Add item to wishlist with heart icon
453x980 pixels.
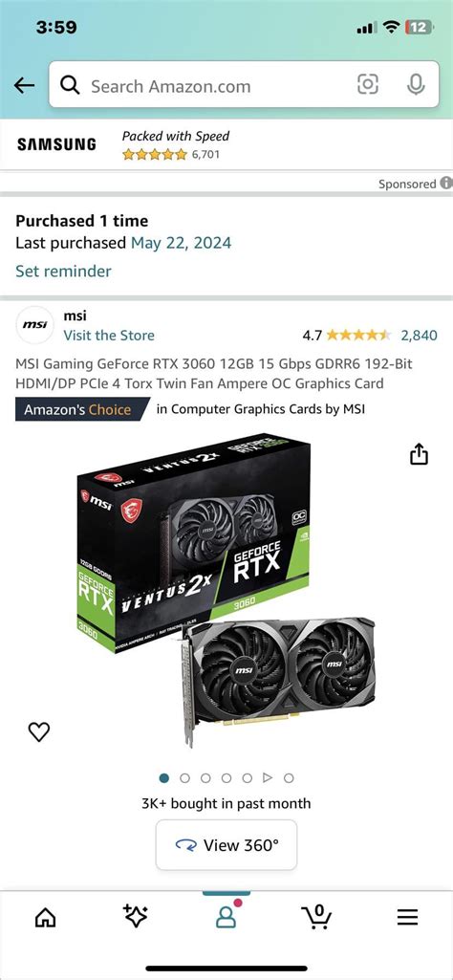[x=39, y=731]
